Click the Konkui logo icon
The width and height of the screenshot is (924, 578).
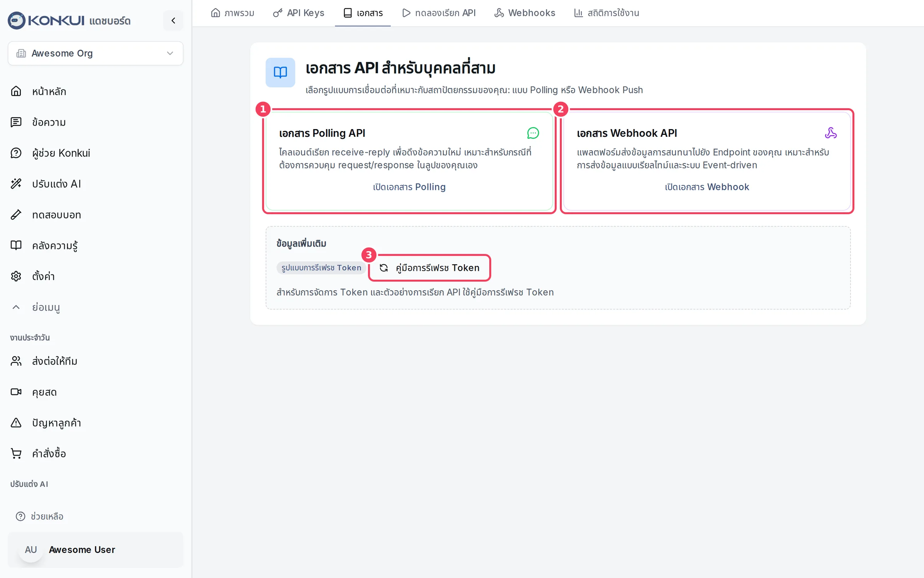click(x=17, y=20)
